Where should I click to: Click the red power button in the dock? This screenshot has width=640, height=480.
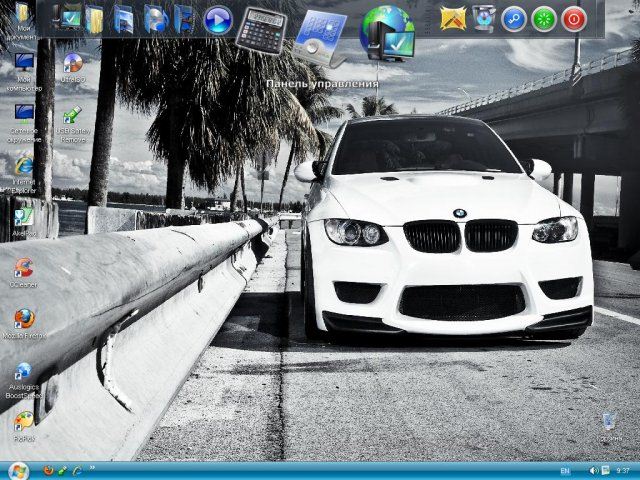click(x=574, y=19)
